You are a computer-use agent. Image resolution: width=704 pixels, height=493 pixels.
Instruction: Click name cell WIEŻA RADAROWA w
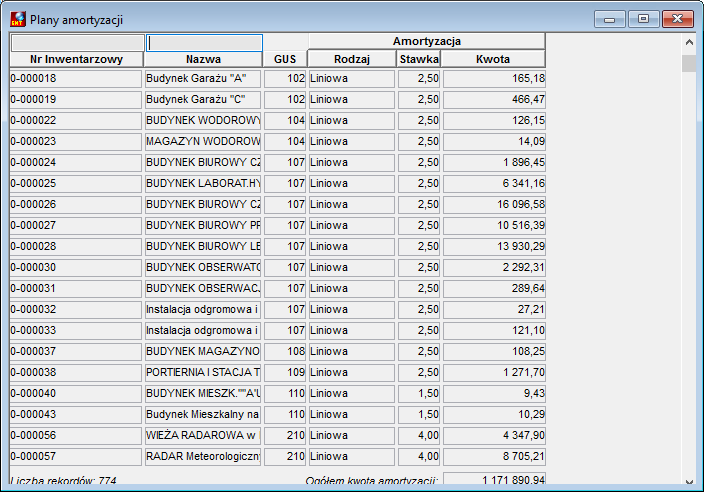coord(203,436)
